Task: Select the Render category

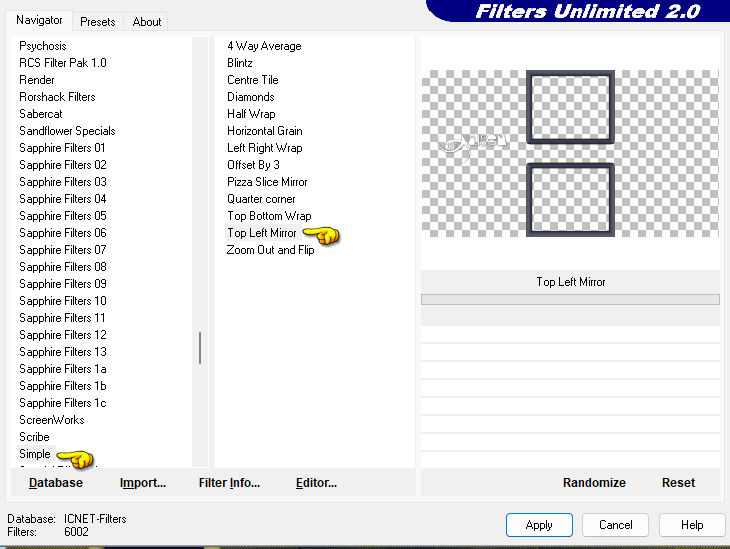Action: (x=37, y=80)
